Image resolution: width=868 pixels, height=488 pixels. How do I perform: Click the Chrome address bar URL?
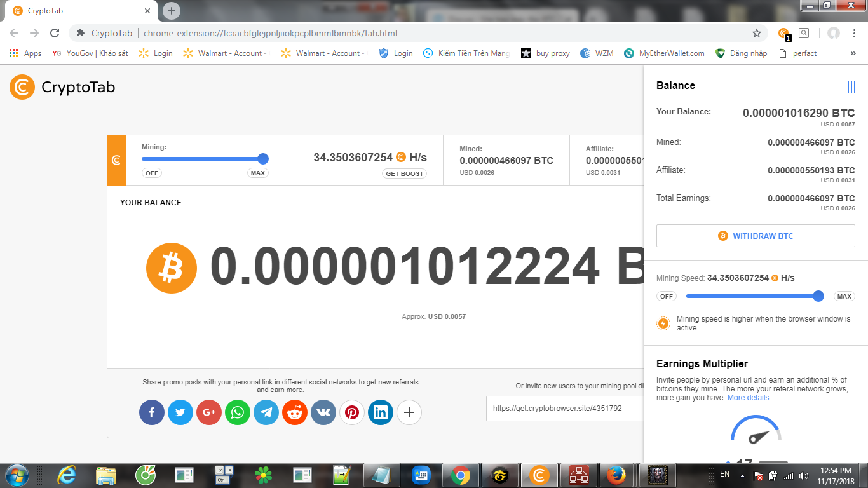point(270,33)
